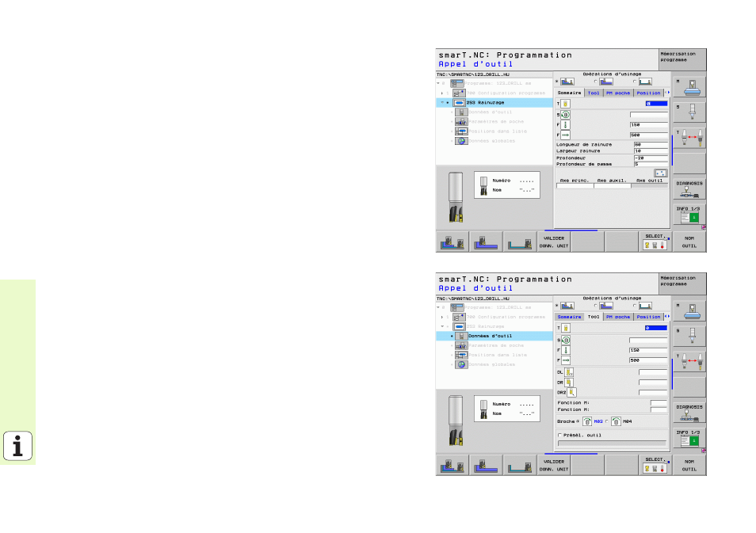Viewport: 756px width, 533px height.
Task: Click the DR2 tool radius icon
Action: 572,393
